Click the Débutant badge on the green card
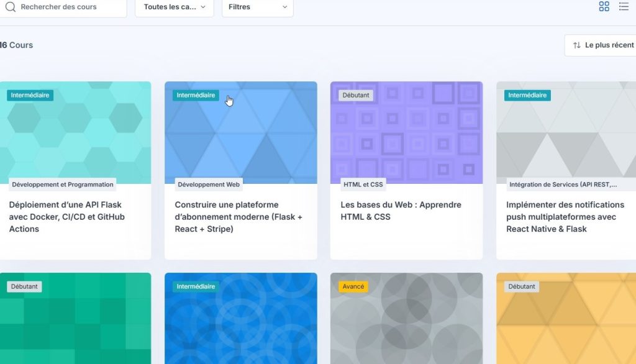The image size is (636, 364). coord(25,287)
